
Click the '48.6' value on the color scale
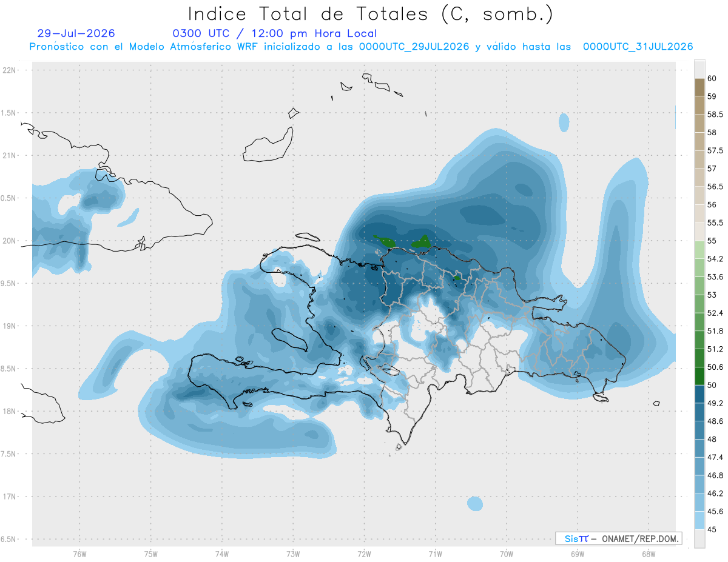pyautogui.click(x=715, y=421)
